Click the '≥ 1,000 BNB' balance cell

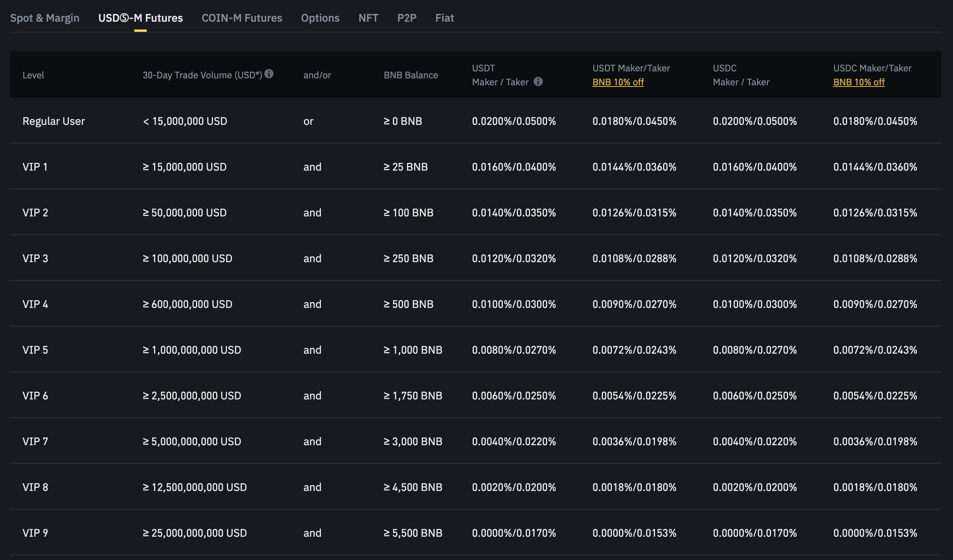413,350
